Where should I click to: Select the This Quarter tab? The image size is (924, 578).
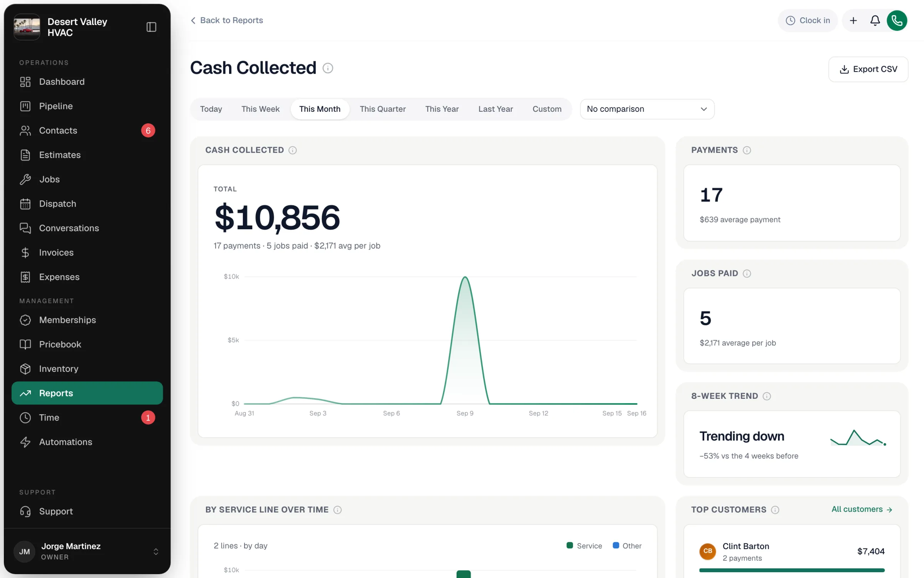(x=383, y=109)
